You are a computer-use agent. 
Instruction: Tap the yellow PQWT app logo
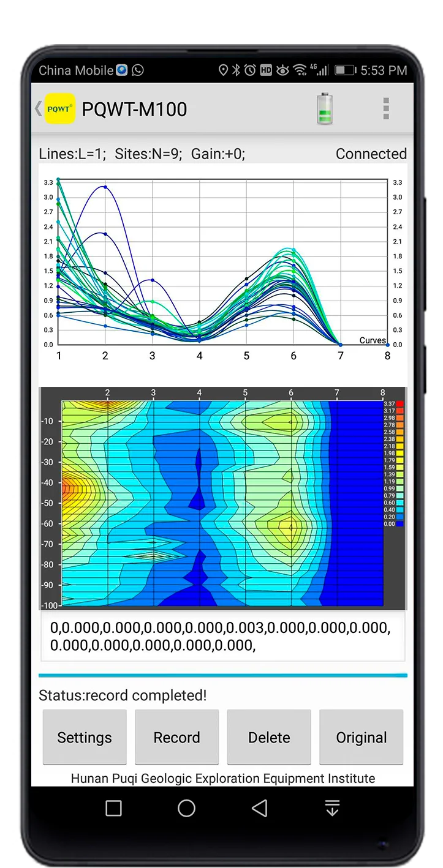click(x=60, y=109)
